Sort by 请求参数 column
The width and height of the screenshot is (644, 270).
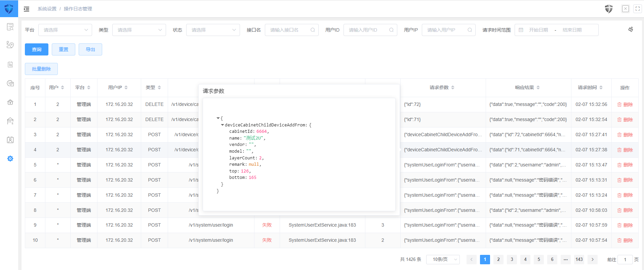pos(453,87)
